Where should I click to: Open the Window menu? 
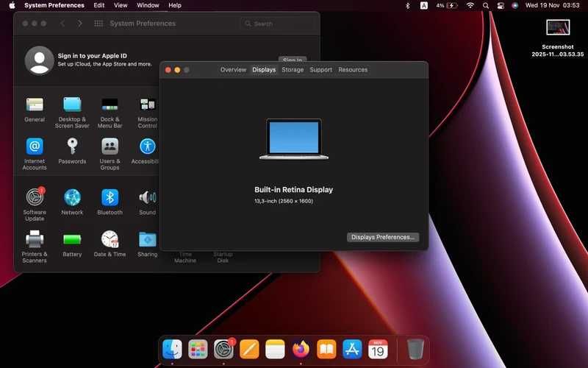pos(148,5)
